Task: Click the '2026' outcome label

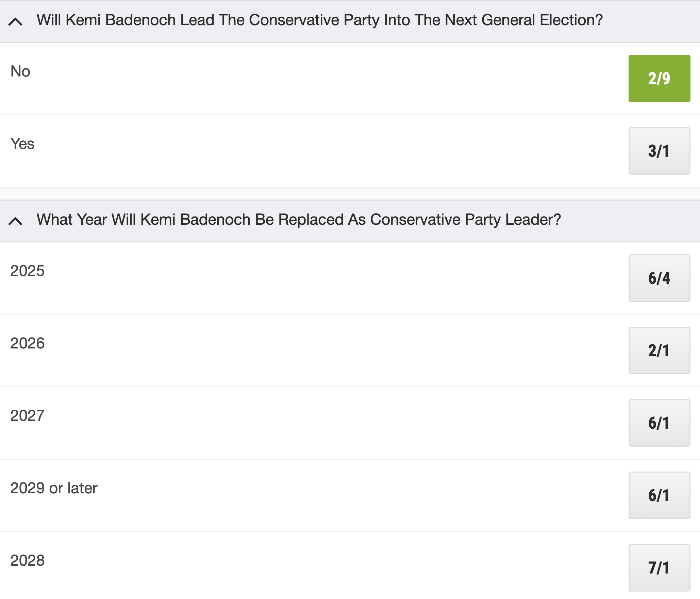Action: [28, 343]
